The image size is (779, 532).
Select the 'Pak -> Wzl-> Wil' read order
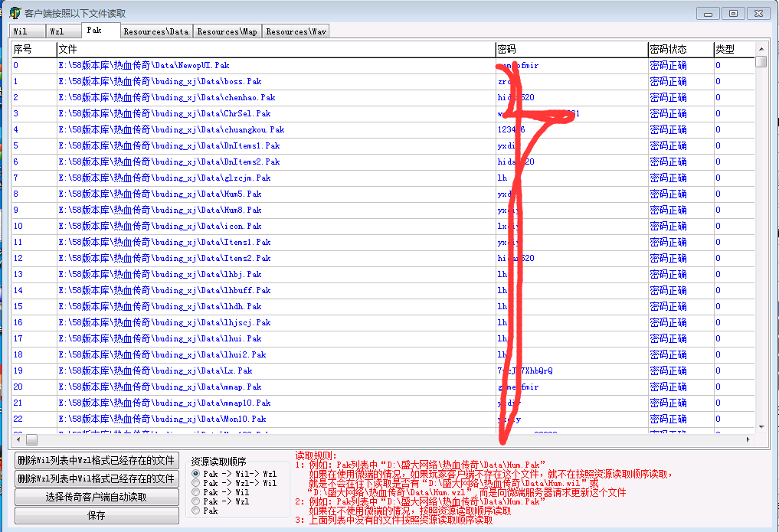point(196,483)
